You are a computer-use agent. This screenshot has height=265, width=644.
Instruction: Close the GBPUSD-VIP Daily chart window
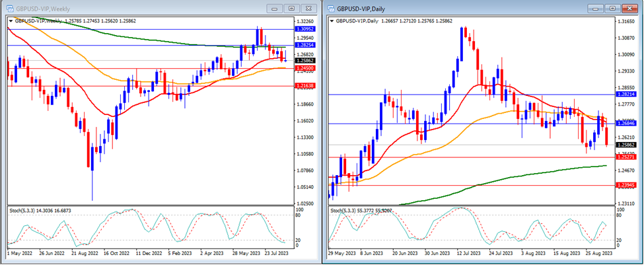629,8
